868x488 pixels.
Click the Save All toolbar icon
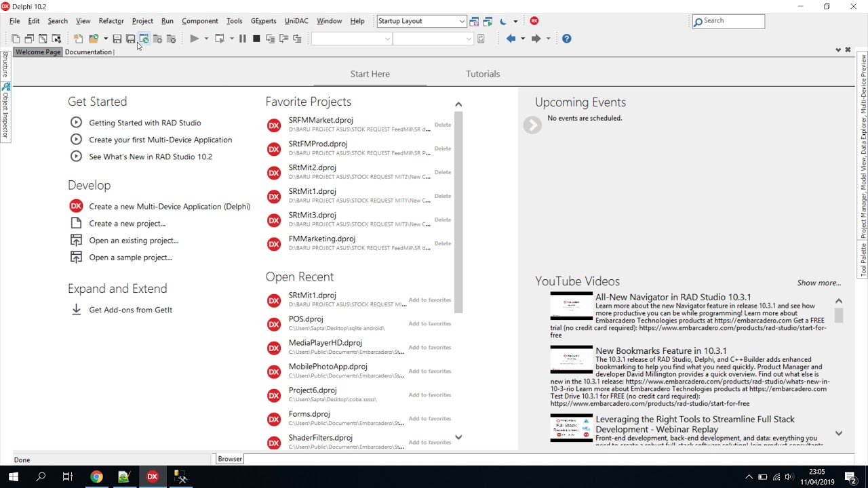130,39
